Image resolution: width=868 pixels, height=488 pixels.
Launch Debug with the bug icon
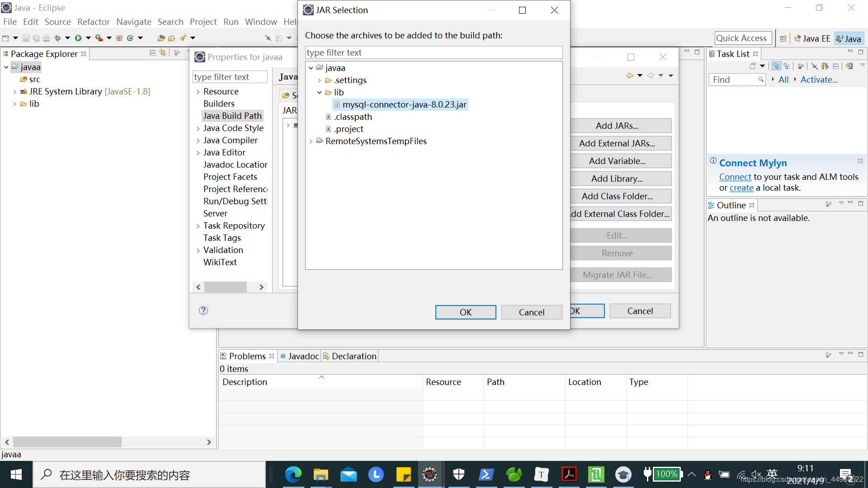click(x=57, y=38)
